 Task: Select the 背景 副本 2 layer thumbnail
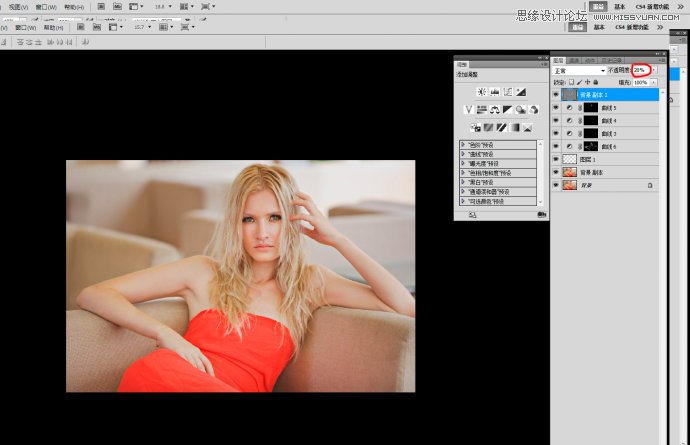[x=569, y=95]
